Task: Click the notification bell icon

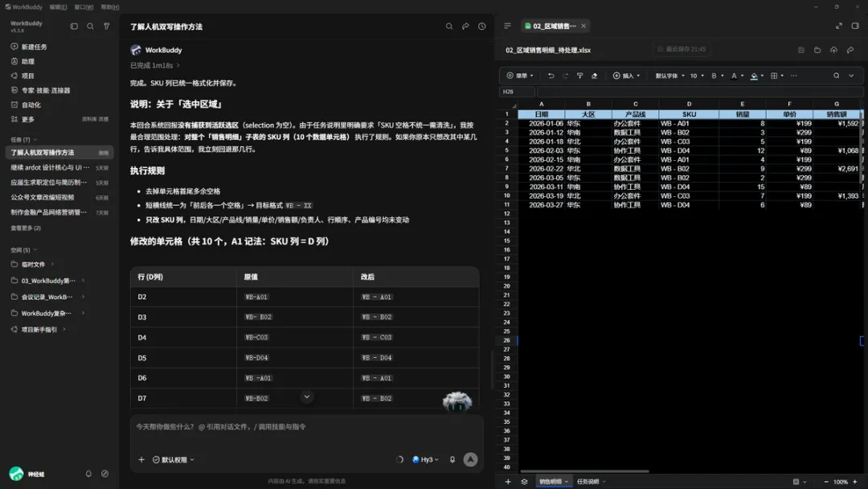Action: click(x=88, y=474)
